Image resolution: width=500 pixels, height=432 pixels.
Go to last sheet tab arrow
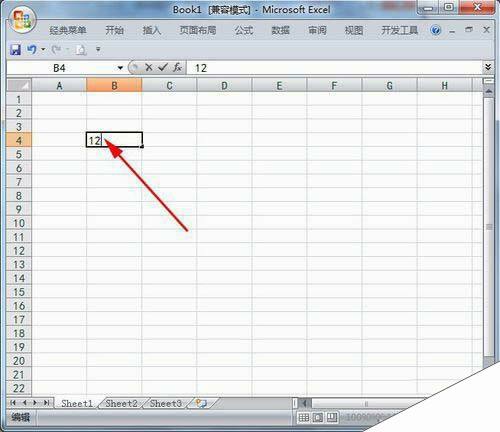click(x=47, y=403)
